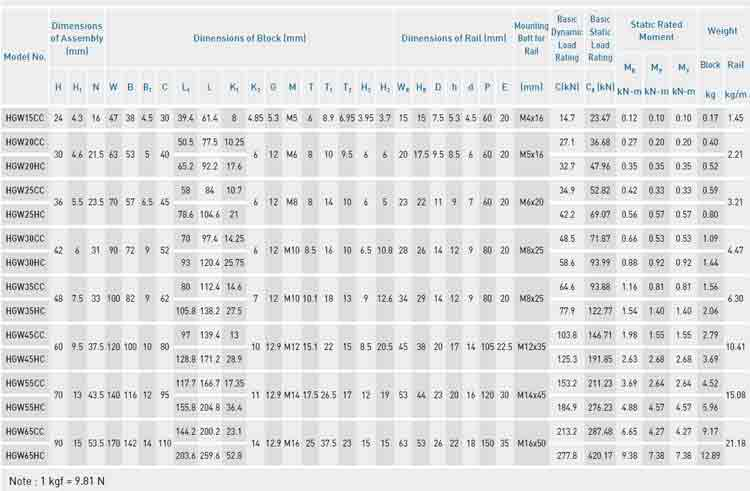
Task: Select mounting bolt value M6x20
Action: (531, 202)
